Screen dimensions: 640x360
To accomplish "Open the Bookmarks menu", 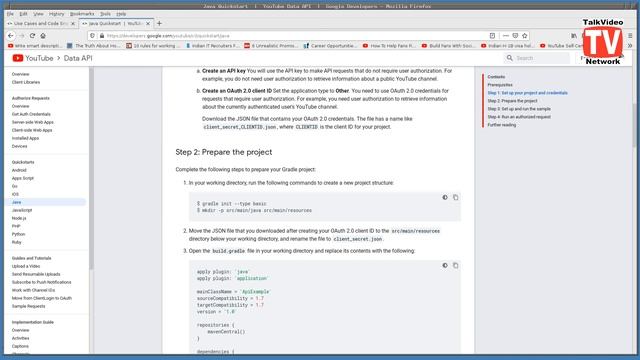I will pyautogui.click(x=82, y=14).
